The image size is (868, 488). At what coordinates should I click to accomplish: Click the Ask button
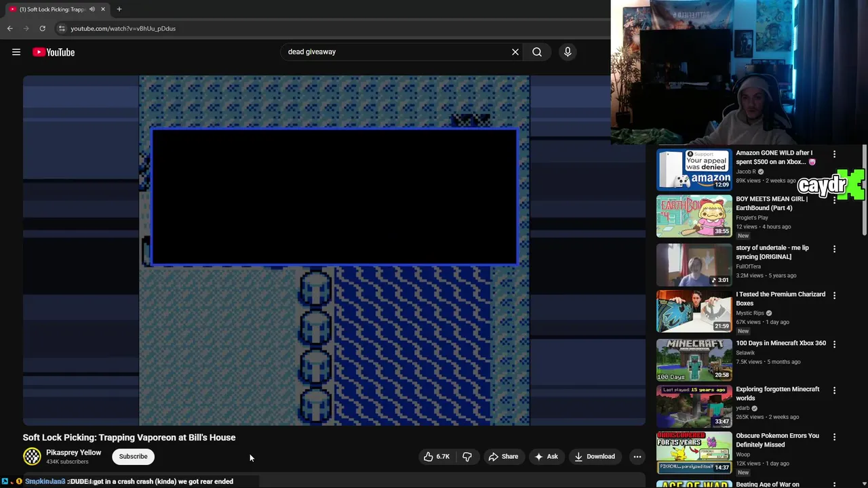click(x=546, y=457)
